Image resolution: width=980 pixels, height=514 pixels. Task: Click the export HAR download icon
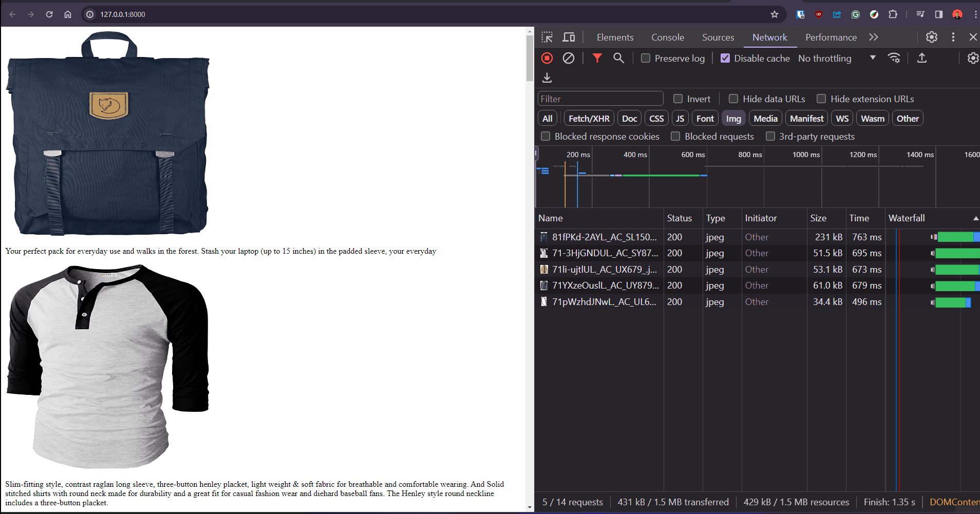[x=547, y=78]
